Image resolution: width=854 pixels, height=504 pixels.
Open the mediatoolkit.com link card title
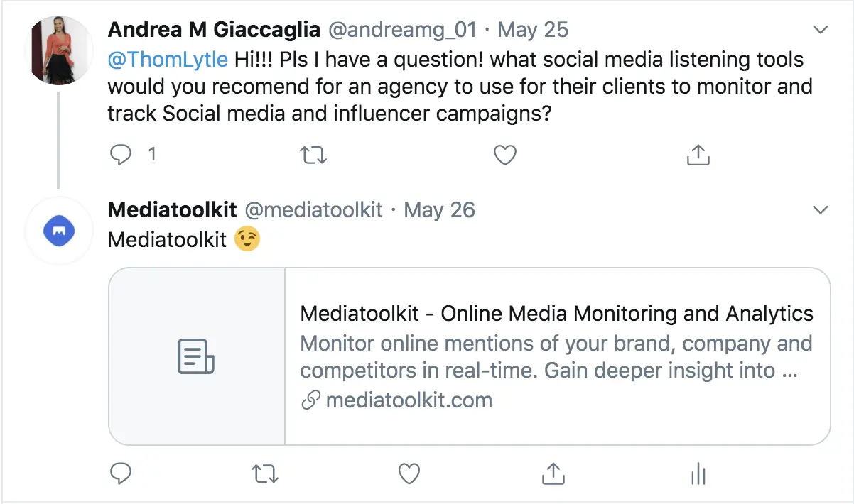pos(556,313)
